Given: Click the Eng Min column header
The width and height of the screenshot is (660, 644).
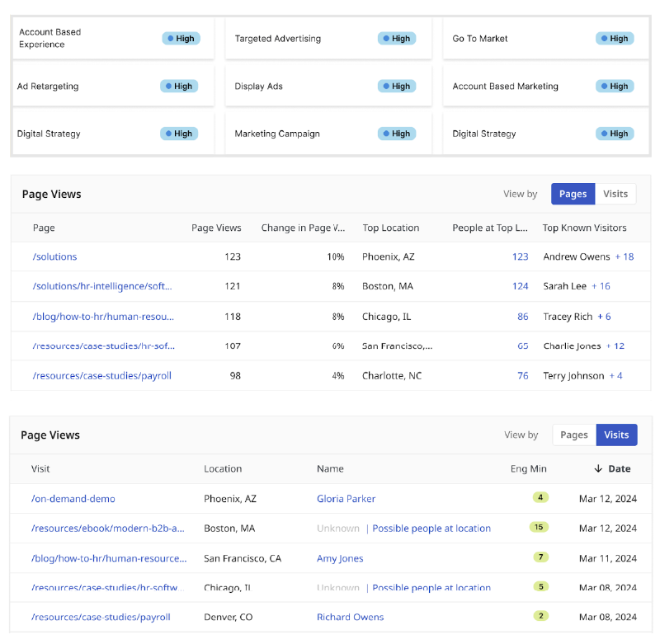Looking at the screenshot, I should coord(528,469).
